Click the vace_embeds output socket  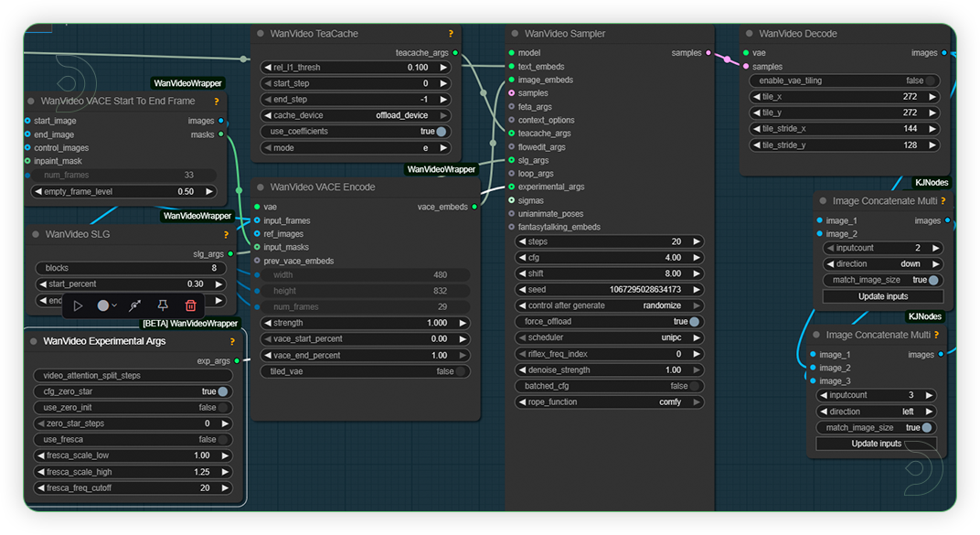click(474, 207)
